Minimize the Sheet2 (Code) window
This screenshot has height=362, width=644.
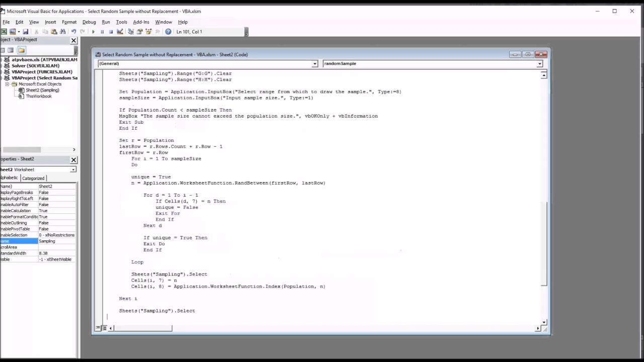coord(515,54)
